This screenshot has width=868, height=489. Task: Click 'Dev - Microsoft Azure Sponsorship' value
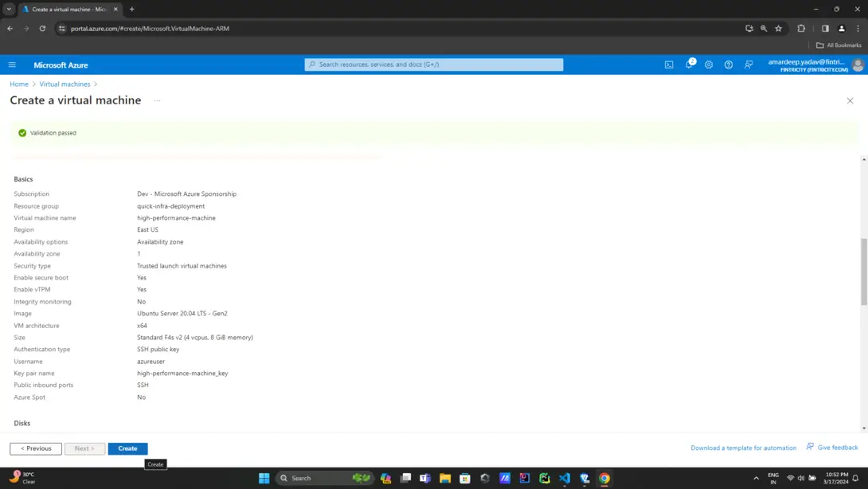click(x=186, y=194)
